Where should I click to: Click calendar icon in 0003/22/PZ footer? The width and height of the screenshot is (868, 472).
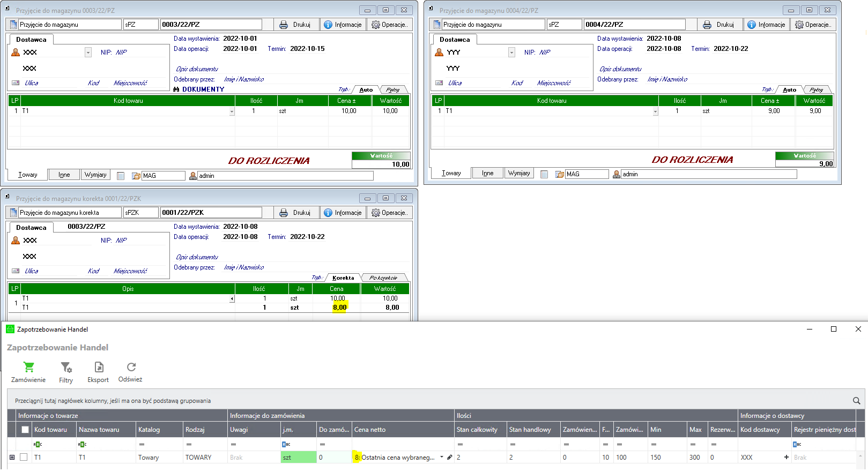click(x=121, y=176)
